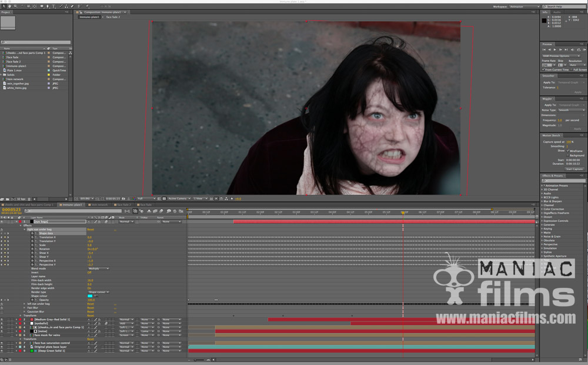Expand Blur & Sharpen effects category
The image size is (588, 365).
542,201
